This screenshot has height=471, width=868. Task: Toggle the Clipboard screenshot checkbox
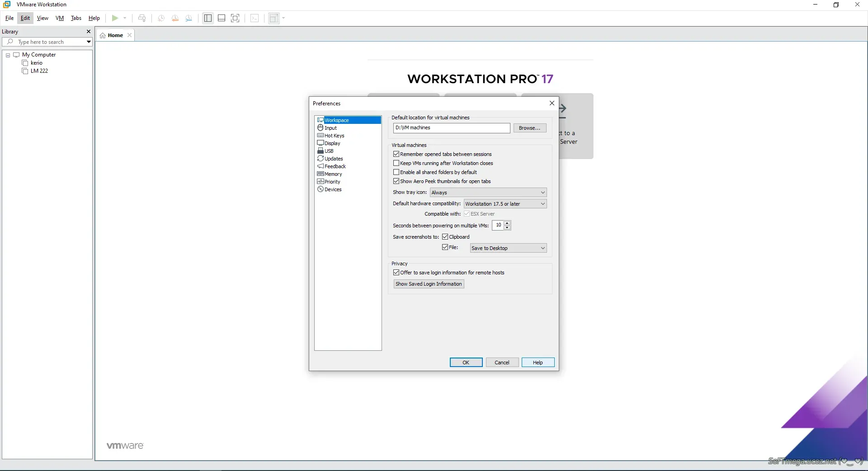(445, 237)
